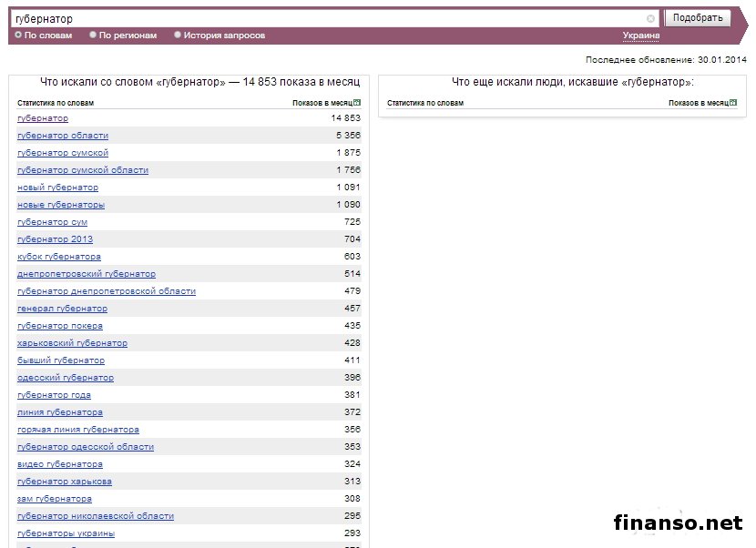Follow the 'губернаторы украины' link

click(x=66, y=533)
